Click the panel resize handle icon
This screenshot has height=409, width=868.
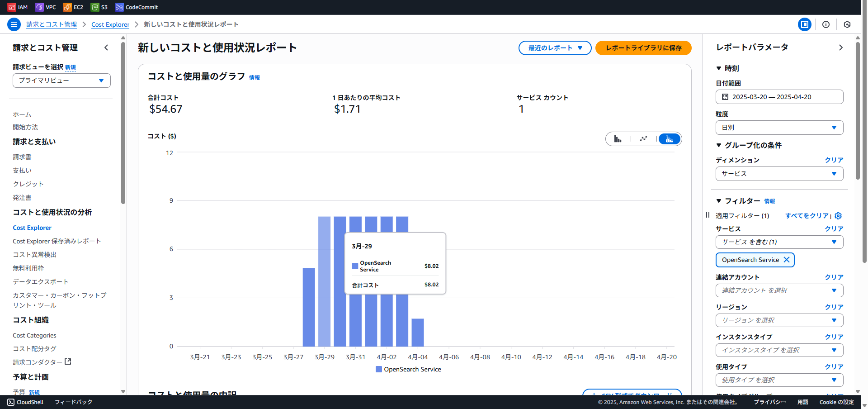(708, 215)
